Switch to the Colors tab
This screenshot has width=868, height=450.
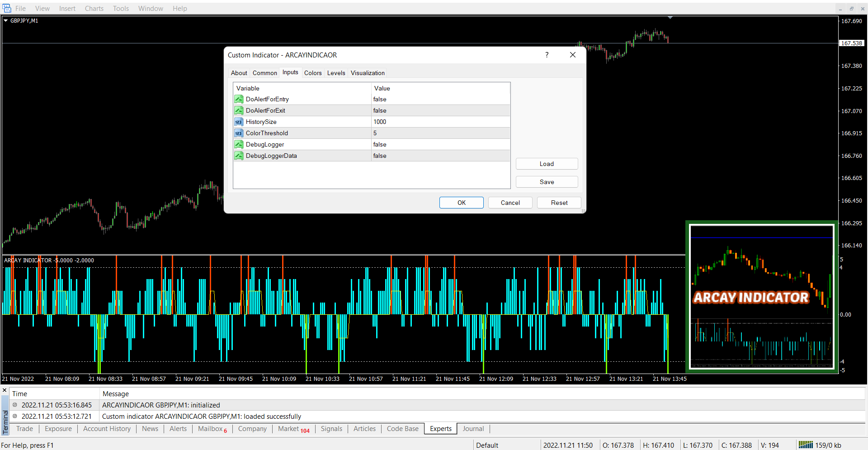(313, 73)
